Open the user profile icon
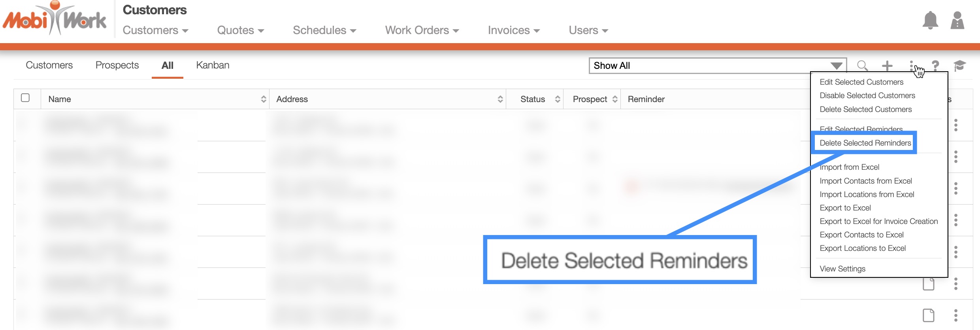Viewport: 980px width, 330px height. (957, 21)
